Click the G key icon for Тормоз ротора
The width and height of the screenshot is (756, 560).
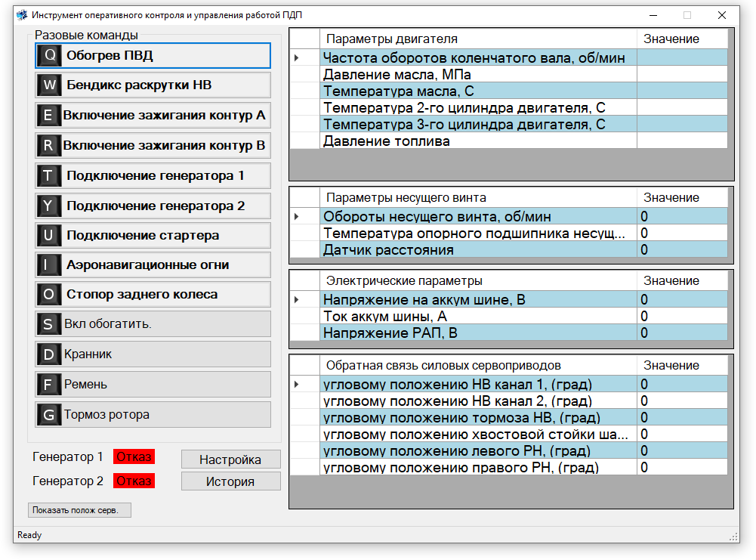[x=49, y=415]
